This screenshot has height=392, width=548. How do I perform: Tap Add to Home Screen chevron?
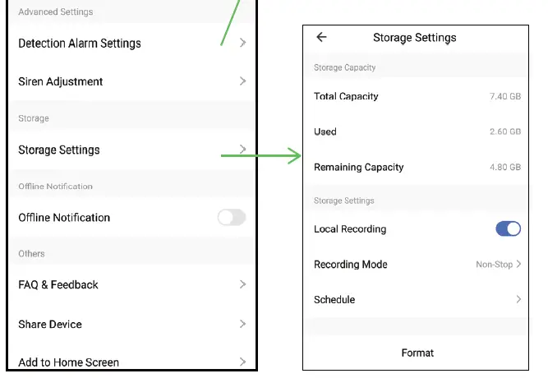242,362
